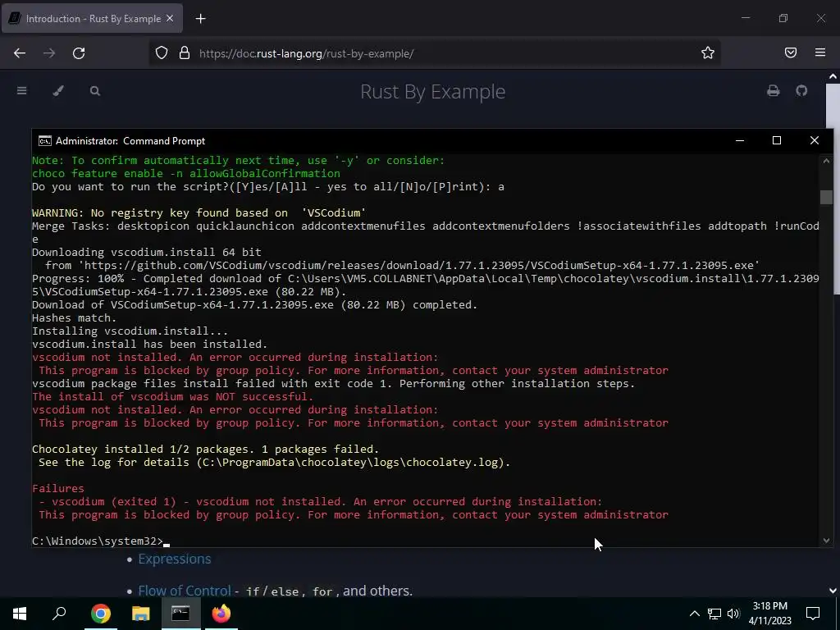Click the padlock site information icon
Viewport: 840px width, 630px height.
coord(185,53)
